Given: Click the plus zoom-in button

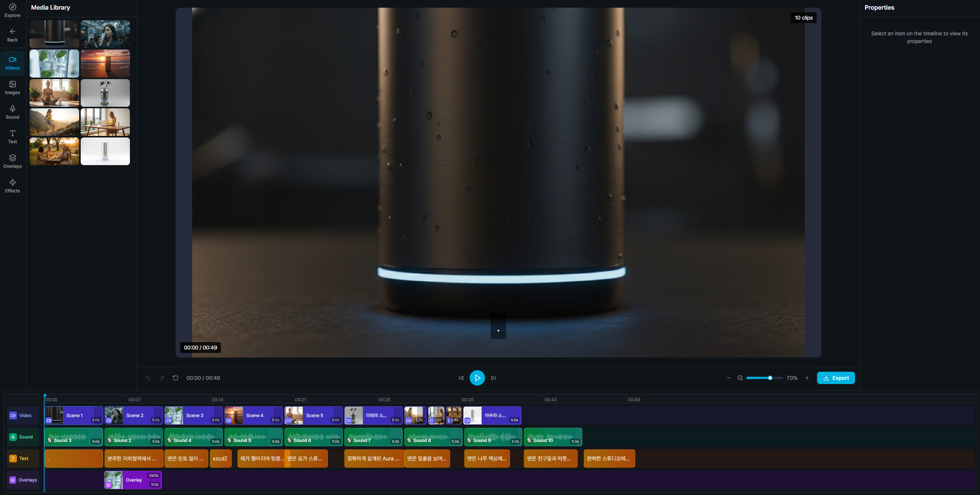Looking at the screenshot, I should point(807,378).
